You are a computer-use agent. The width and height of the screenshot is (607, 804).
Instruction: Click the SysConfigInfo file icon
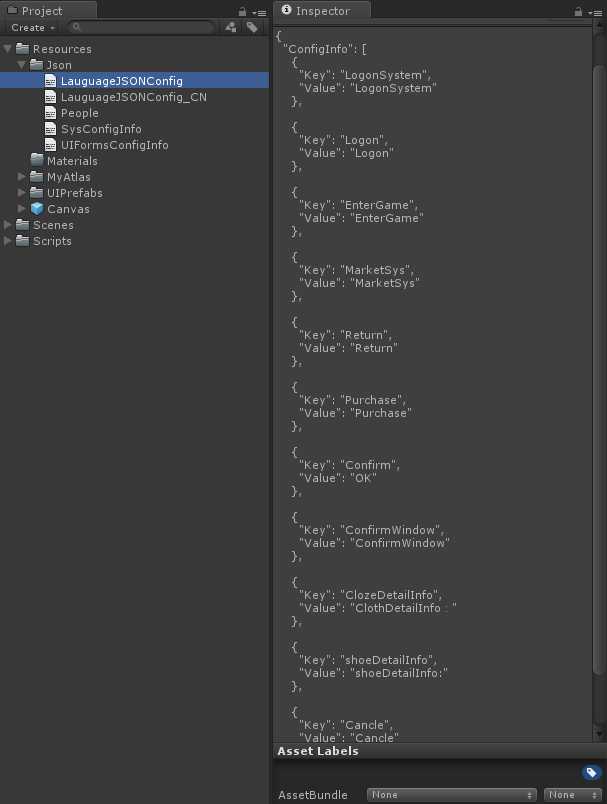[x=50, y=129]
